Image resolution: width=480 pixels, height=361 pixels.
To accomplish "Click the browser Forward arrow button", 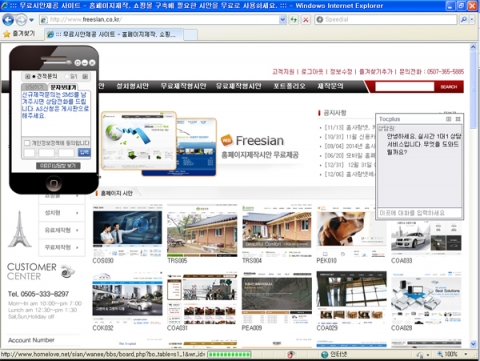I will (x=21, y=20).
